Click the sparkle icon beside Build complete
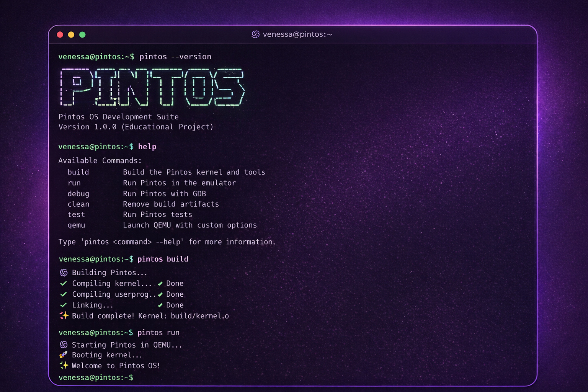The image size is (588, 392). coord(64,315)
